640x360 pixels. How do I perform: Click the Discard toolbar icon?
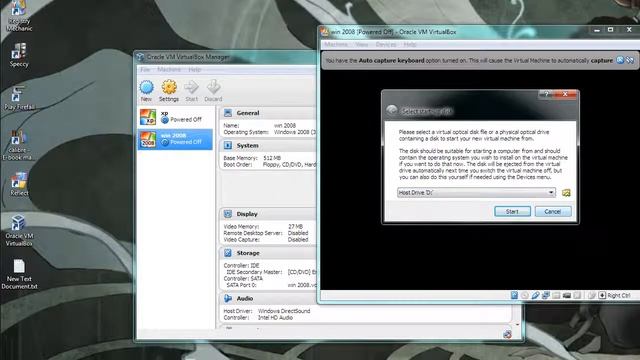[x=213, y=91]
